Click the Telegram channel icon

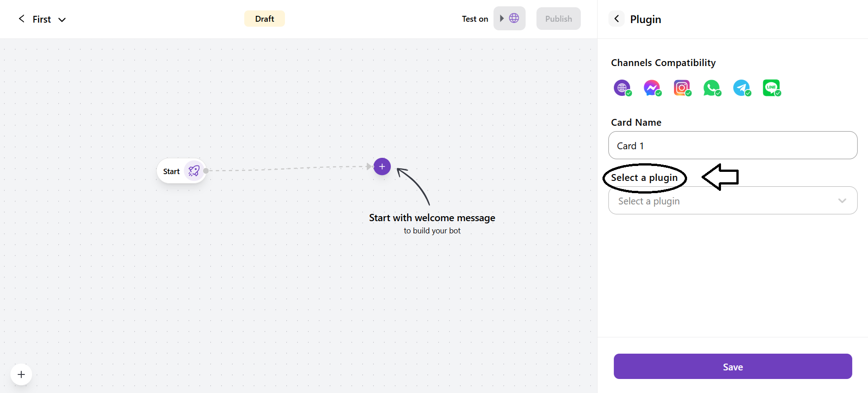coord(741,88)
